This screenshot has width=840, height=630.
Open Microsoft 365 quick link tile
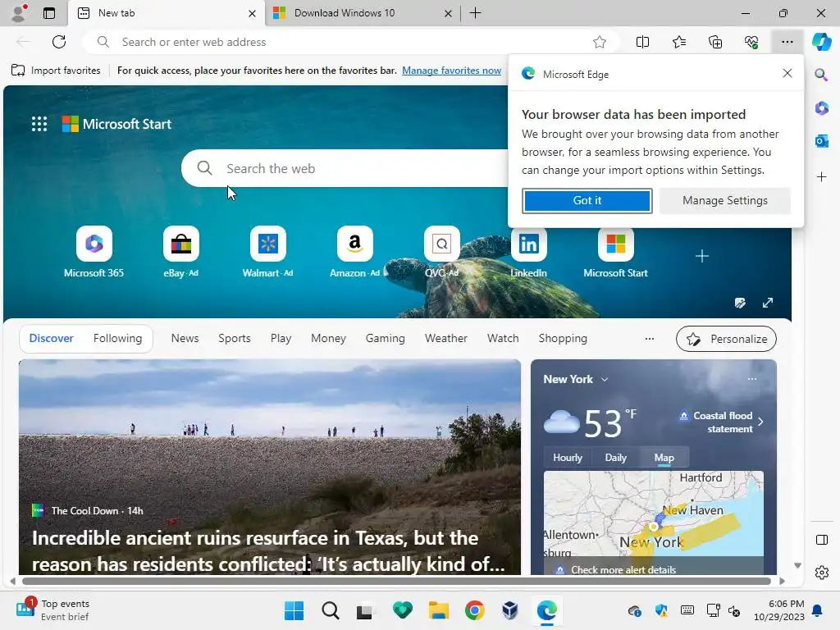click(x=94, y=252)
